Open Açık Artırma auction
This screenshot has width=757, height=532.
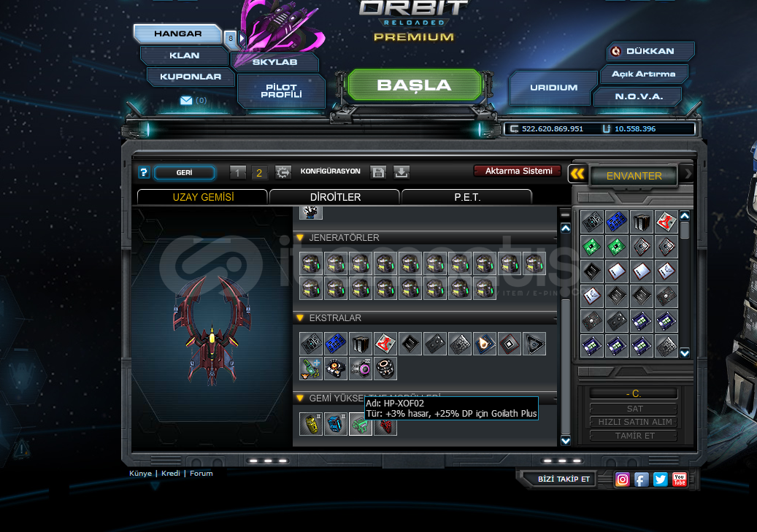pos(644,74)
